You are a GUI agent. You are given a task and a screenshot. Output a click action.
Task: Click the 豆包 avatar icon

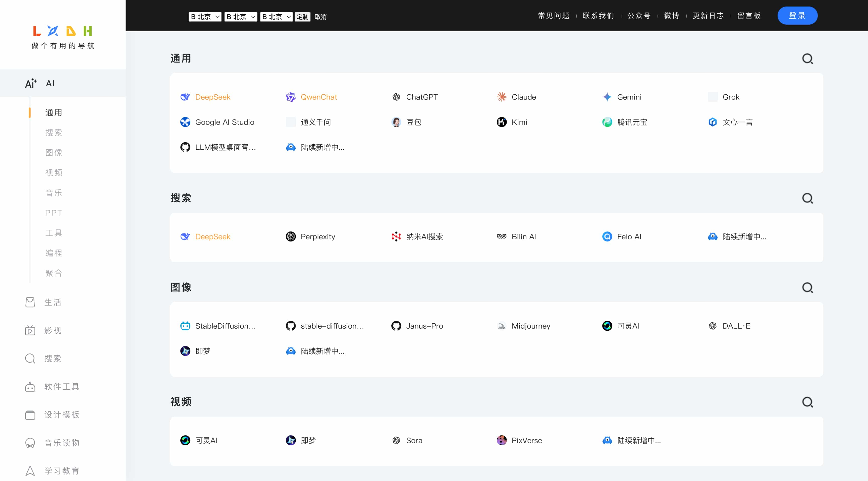pos(396,122)
